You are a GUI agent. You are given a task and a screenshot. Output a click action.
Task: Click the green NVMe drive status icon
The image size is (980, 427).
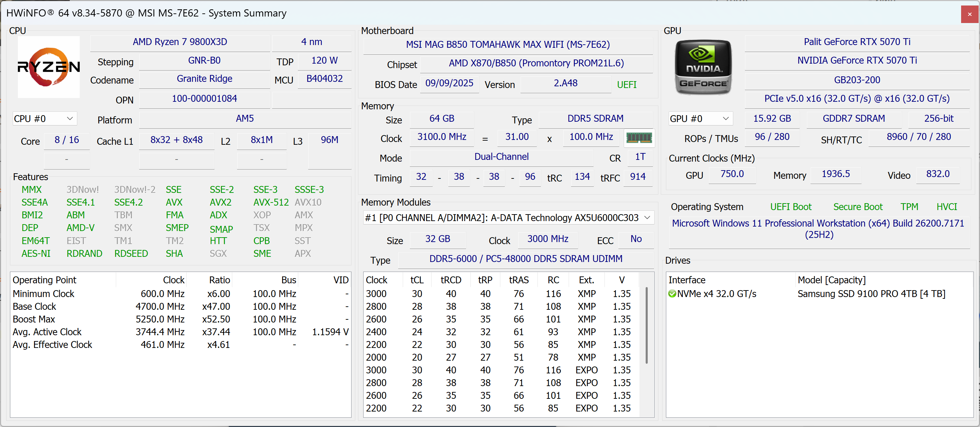coord(672,294)
